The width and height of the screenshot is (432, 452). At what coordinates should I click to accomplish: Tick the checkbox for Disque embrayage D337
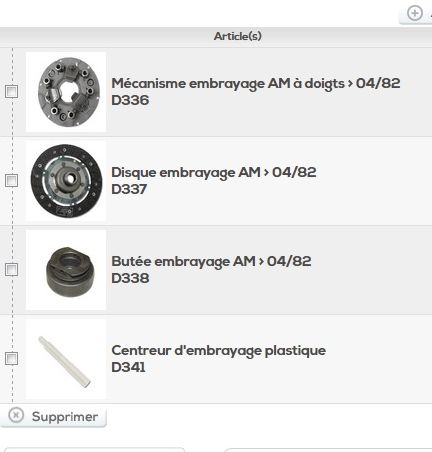tap(12, 181)
